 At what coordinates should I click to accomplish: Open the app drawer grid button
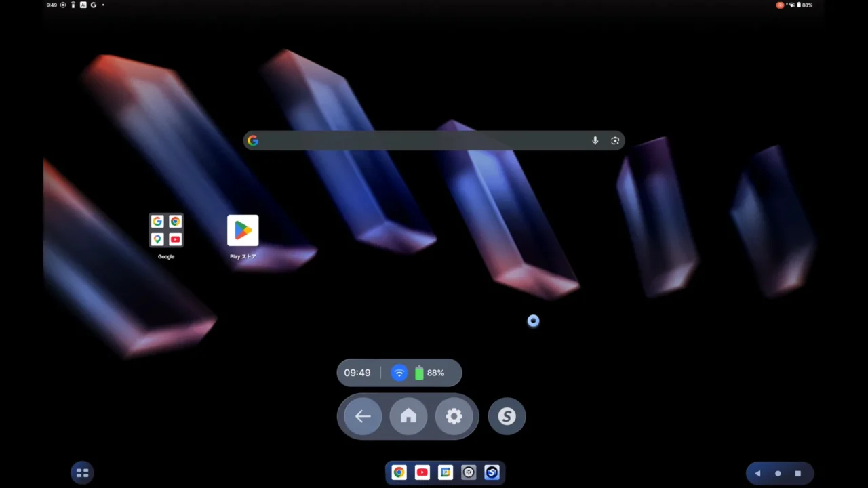point(82,472)
